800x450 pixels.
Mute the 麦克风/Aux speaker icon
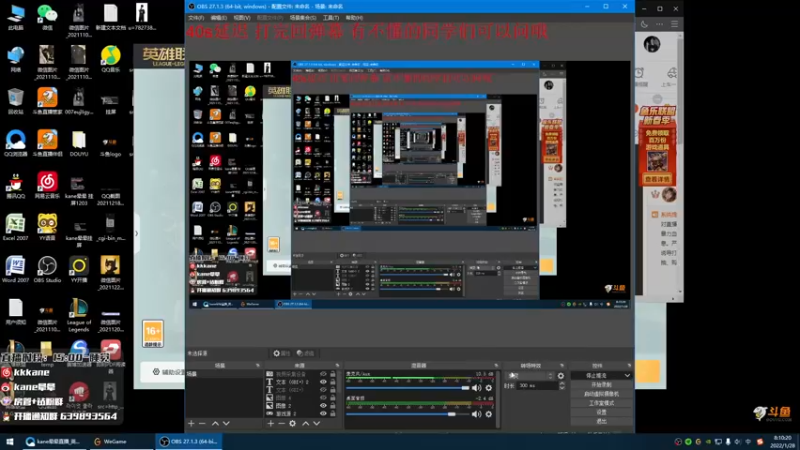click(x=477, y=388)
